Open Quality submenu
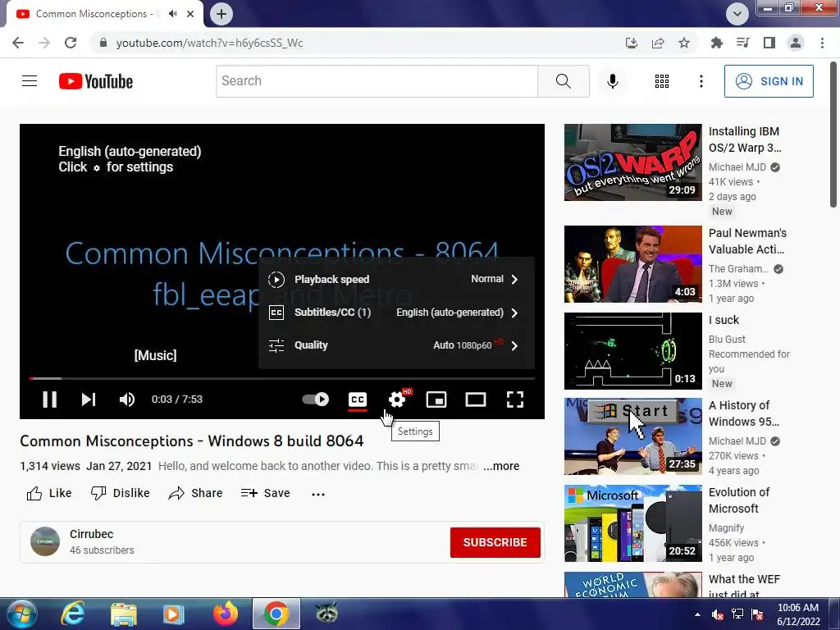 click(x=396, y=345)
